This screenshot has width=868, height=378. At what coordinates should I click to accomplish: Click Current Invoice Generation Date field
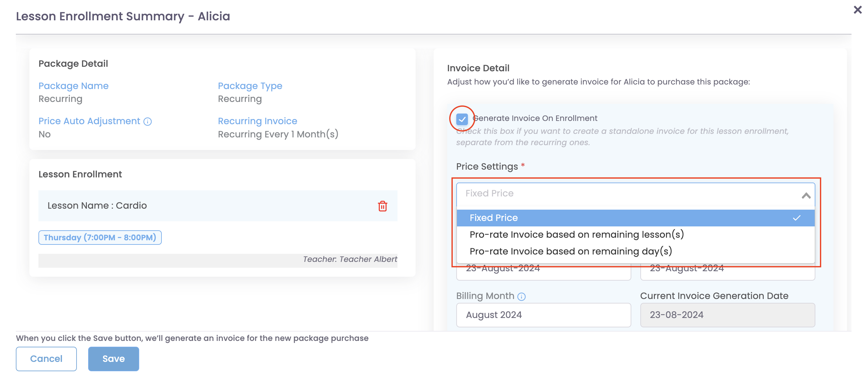click(x=727, y=315)
